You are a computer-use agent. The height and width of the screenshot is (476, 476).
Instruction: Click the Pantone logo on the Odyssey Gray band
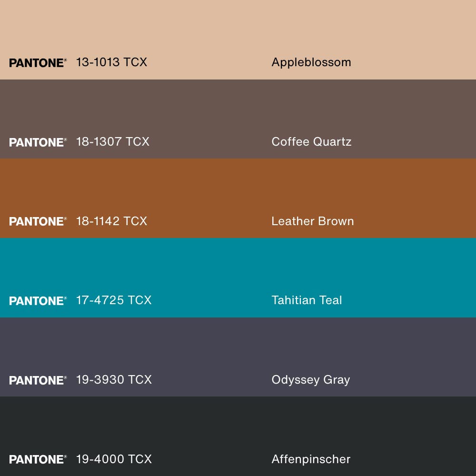[38, 380]
